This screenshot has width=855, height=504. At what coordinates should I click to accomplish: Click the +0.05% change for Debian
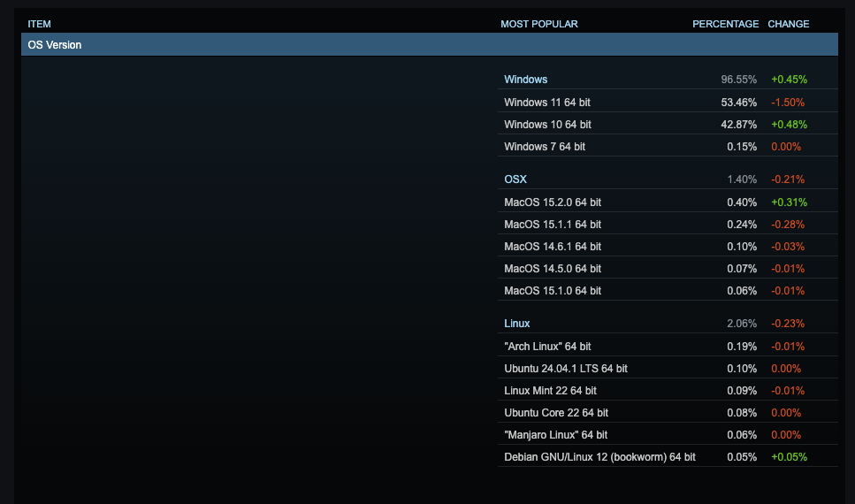coord(789,457)
